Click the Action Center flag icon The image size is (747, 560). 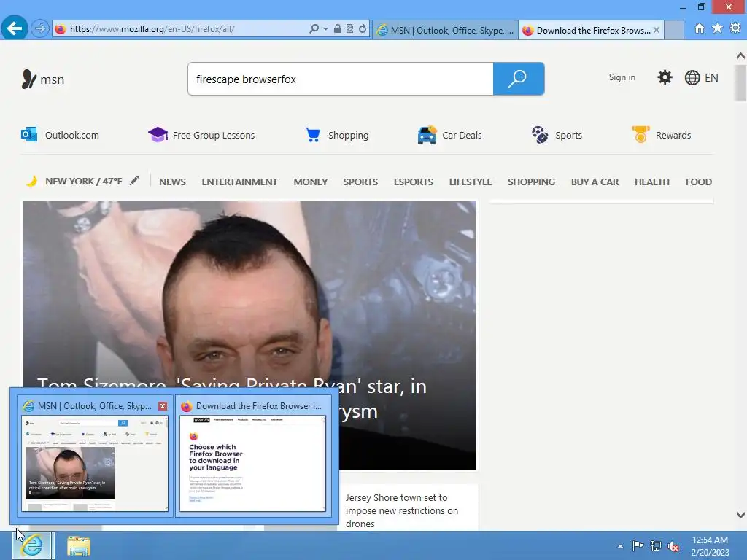pyautogui.click(x=638, y=545)
